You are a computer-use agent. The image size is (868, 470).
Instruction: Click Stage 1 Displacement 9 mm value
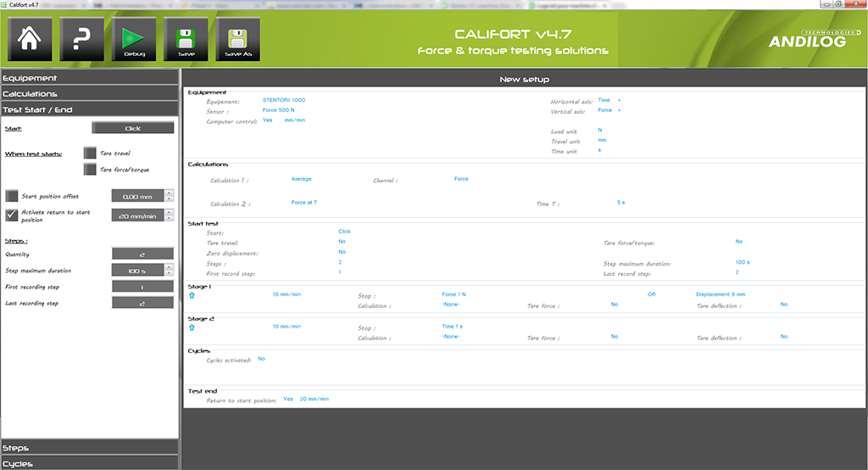[x=721, y=294]
